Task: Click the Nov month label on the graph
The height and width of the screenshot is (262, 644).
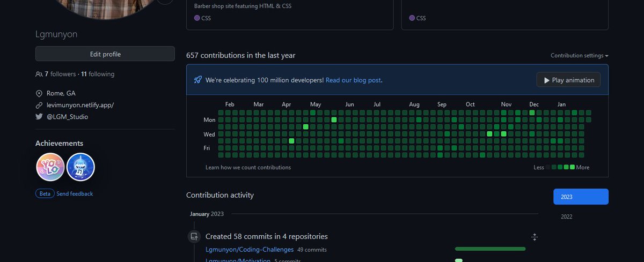Action: (506, 104)
